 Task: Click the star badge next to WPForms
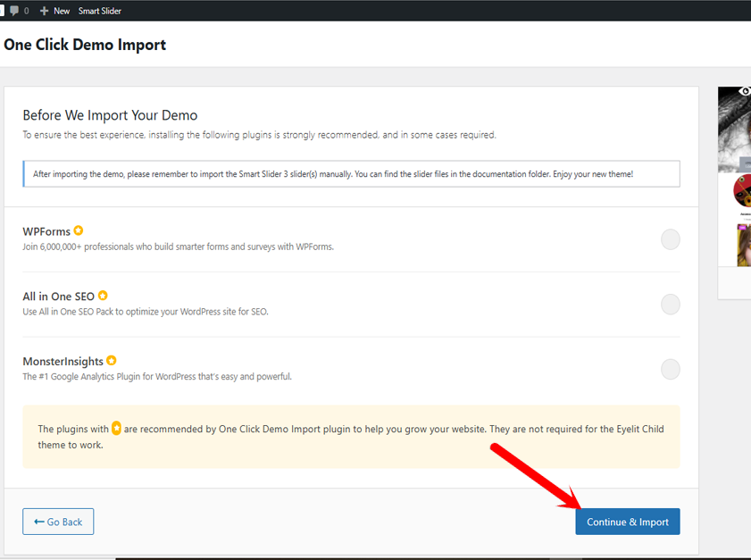click(x=79, y=231)
